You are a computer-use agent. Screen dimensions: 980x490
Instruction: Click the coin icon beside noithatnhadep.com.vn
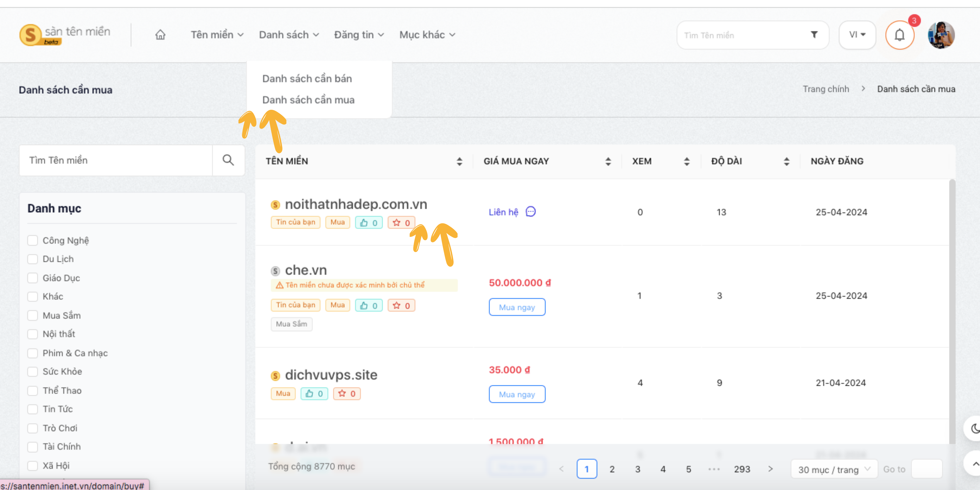(x=275, y=205)
